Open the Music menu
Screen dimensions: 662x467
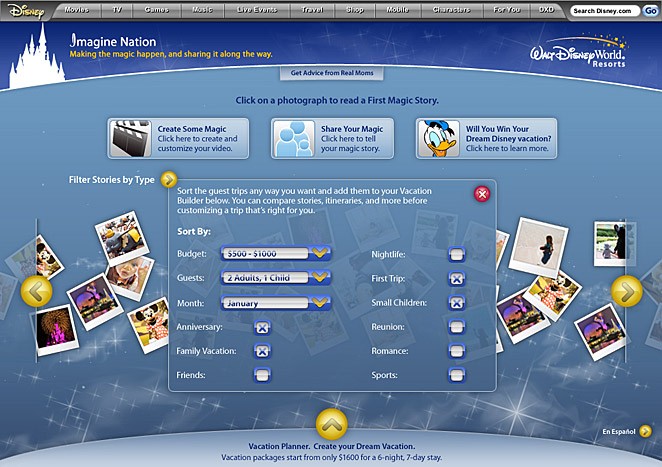pyautogui.click(x=203, y=10)
